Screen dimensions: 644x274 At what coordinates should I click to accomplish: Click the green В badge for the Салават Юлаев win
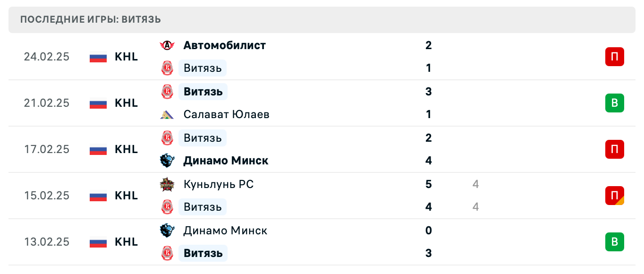[614, 103]
